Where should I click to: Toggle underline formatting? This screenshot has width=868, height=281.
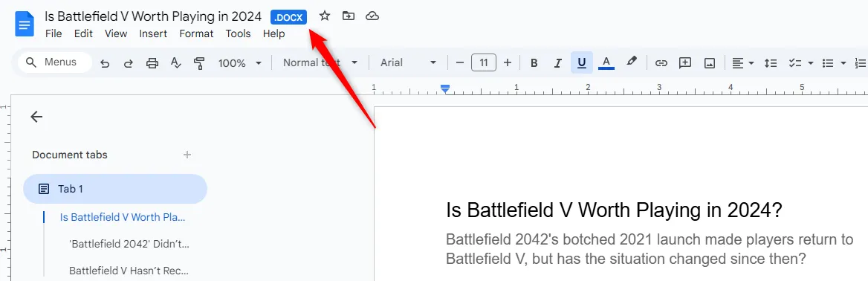(582, 62)
